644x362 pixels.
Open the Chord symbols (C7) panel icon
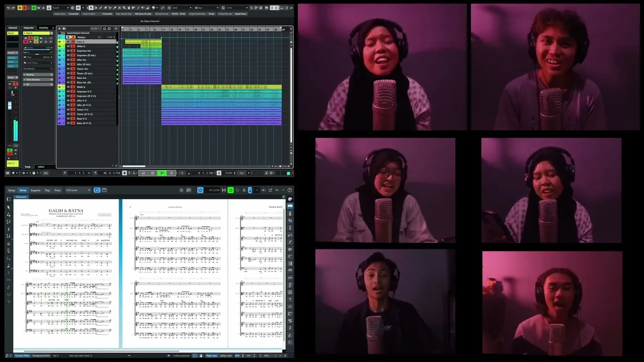[290, 313]
